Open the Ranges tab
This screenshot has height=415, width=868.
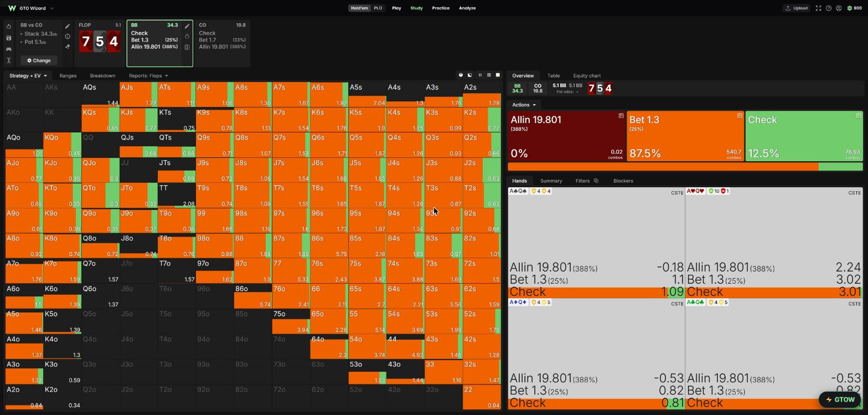tap(68, 76)
